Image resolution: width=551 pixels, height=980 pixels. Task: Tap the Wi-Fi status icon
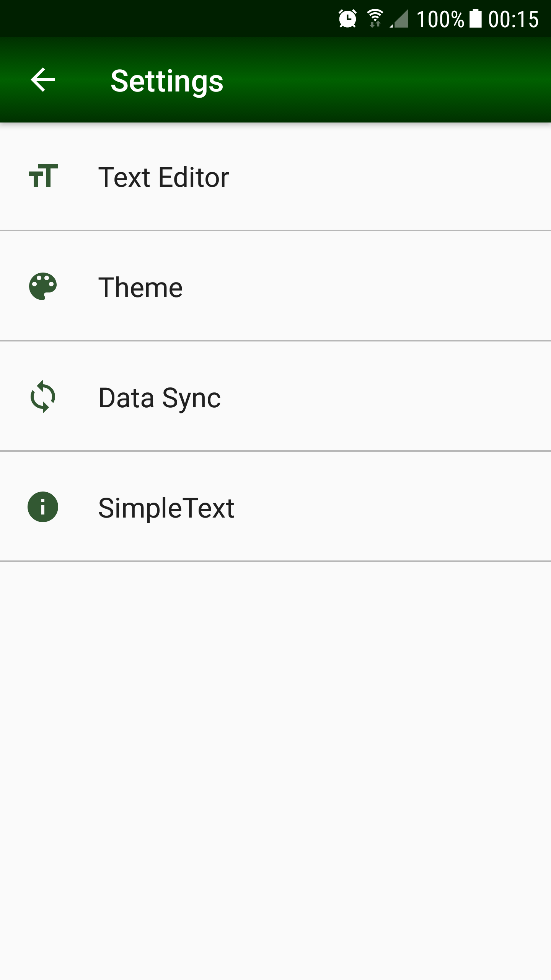click(375, 19)
